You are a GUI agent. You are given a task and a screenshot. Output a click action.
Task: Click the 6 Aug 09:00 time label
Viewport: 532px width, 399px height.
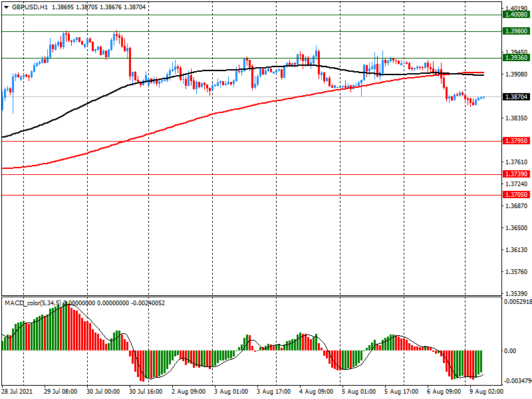tap(444, 392)
